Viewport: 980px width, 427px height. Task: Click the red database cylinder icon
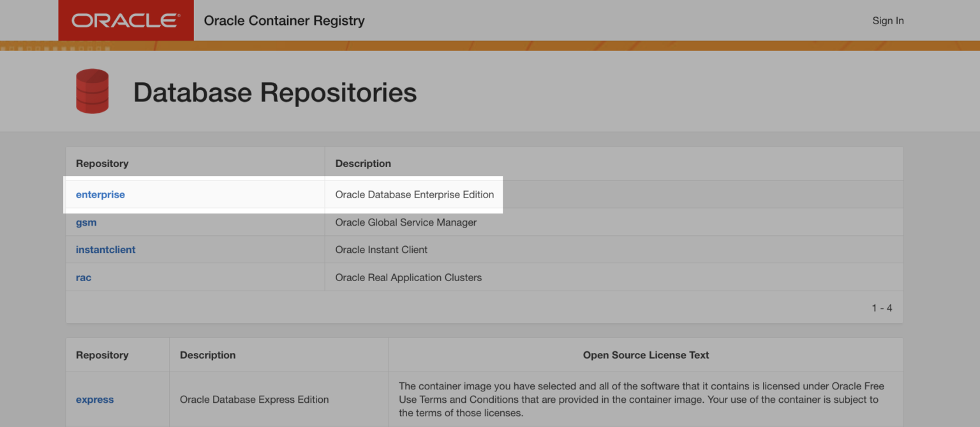click(x=93, y=91)
